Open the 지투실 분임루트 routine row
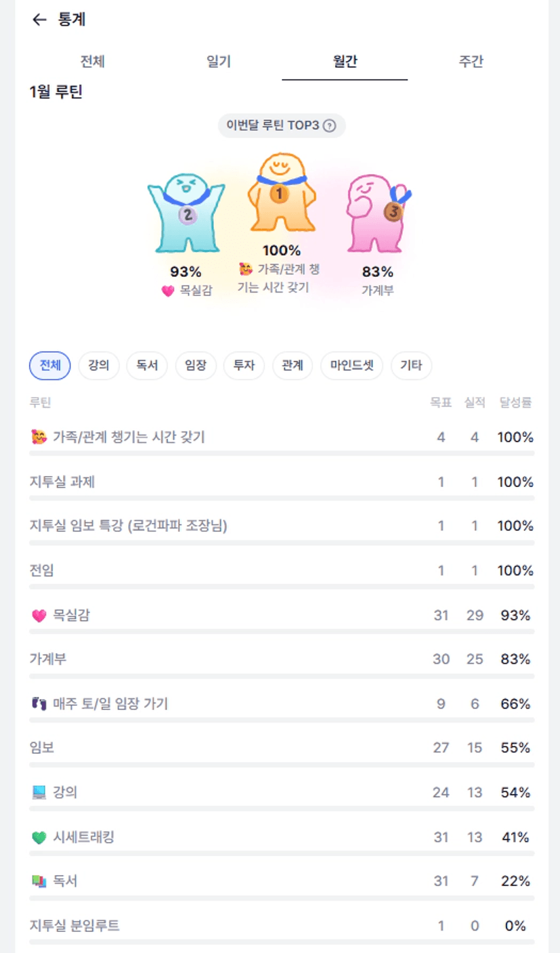Image resolution: width=560 pixels, height=953 pixels. coord(74,925)
